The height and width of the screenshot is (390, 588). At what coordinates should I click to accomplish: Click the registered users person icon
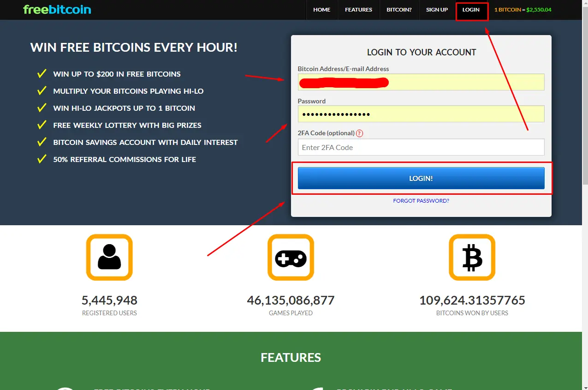[109, 257]
